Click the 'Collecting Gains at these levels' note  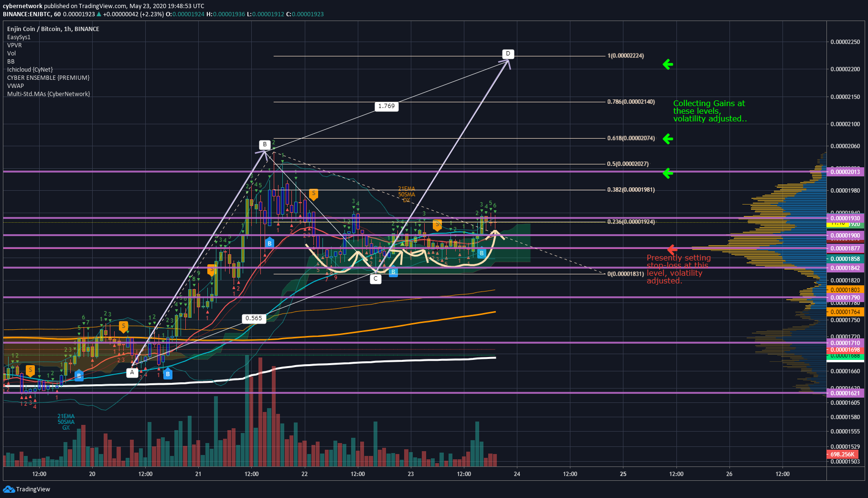tap(710, 111)
